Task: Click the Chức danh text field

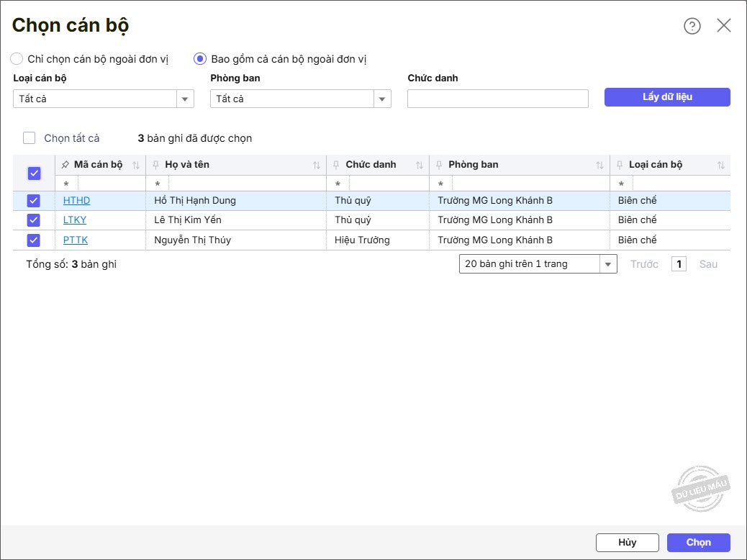Action: click(497, 99)
